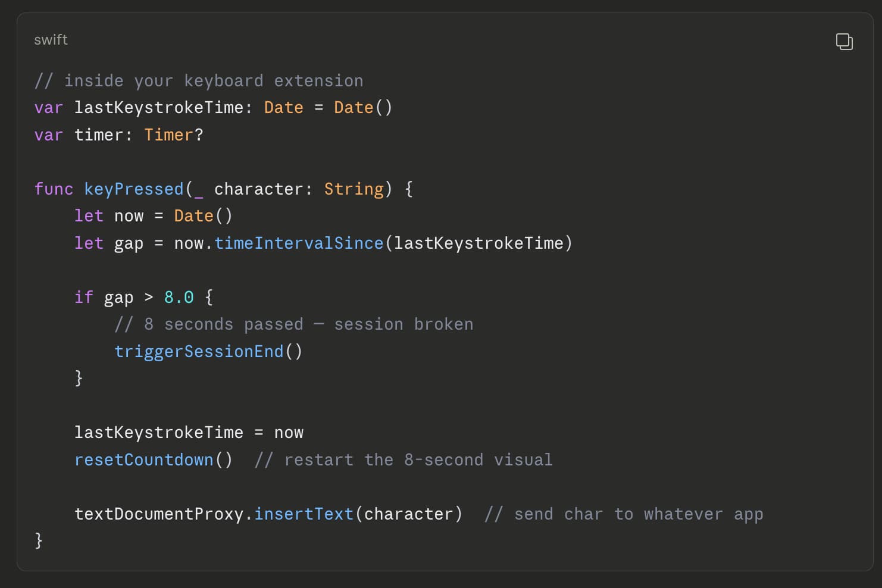Click the restart countdown comment
The height and width of the screenshot is (588, 882).
point(404,459)
